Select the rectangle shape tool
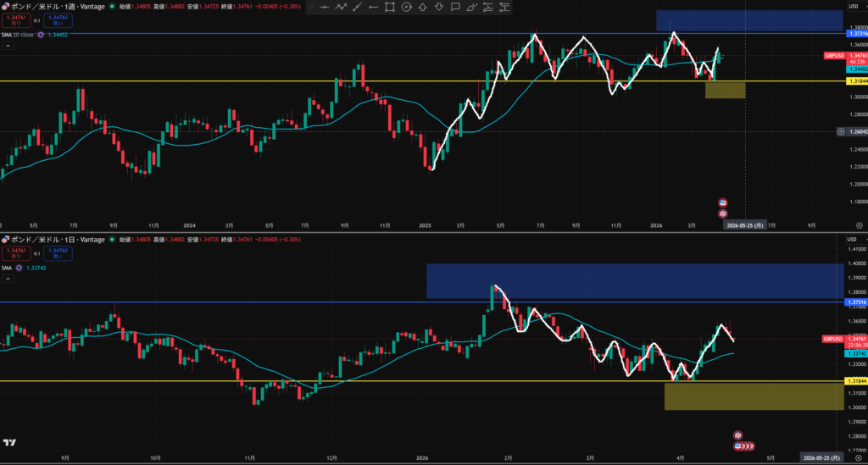 pyautogui.click(x=390, y=7)
